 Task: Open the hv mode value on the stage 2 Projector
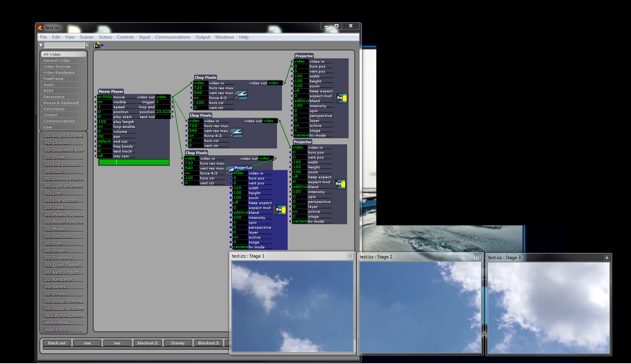300,221
